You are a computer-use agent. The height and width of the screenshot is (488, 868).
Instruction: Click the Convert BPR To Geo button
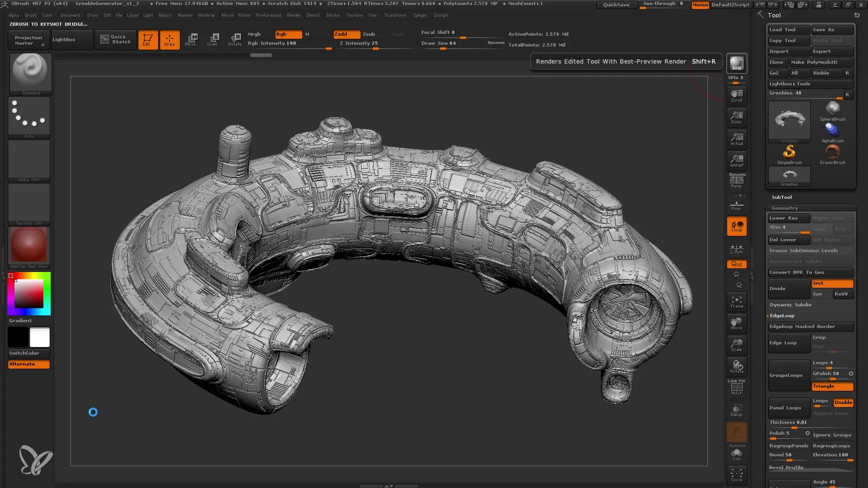[810, 272]
